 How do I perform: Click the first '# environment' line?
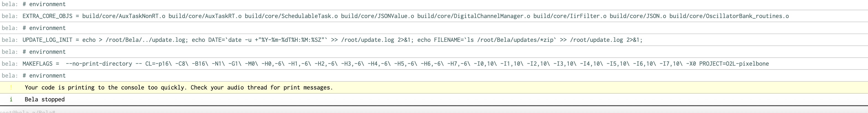tap(44, 4)
